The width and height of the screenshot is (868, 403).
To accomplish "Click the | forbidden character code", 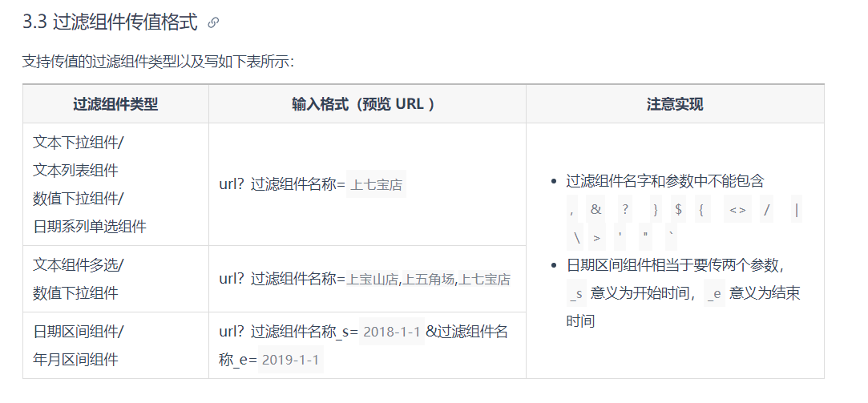I will point(796,210).
